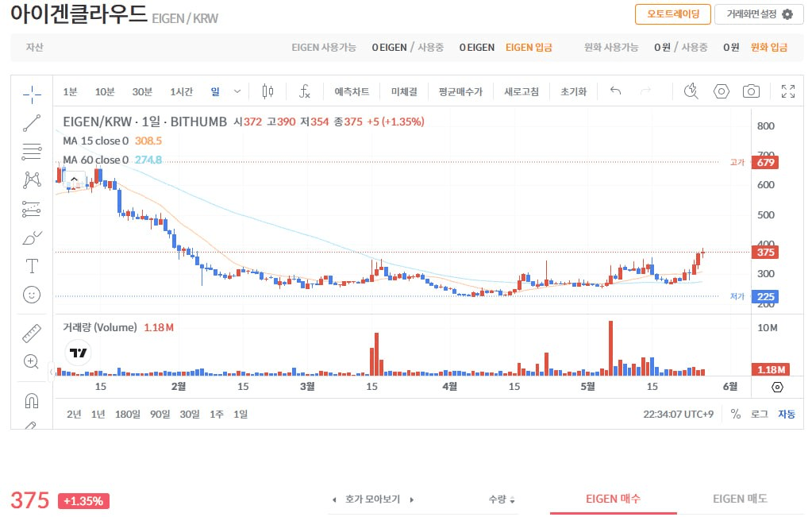812x517 pixels.
Task: Switch to the EIGEN 매도 sell tab
Action: pos(740,499)
